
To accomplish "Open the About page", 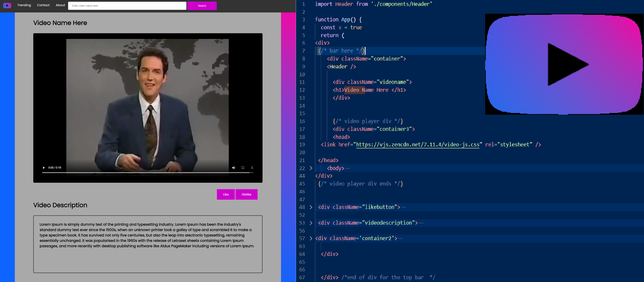I will [60, 5].
